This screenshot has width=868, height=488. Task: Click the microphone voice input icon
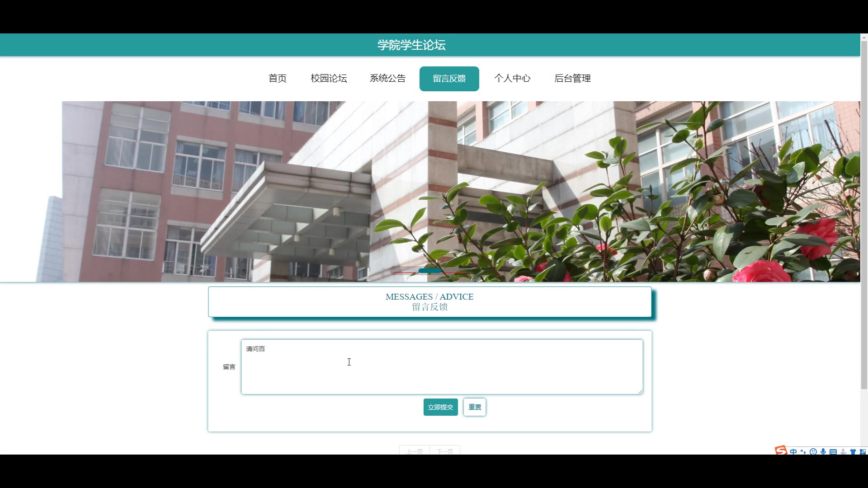coord(823,451)
